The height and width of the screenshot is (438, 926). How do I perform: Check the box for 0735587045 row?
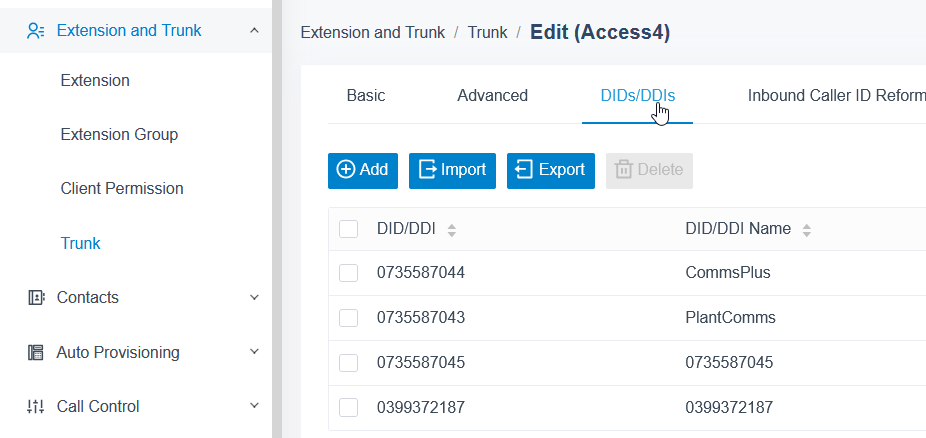[348, 362]
